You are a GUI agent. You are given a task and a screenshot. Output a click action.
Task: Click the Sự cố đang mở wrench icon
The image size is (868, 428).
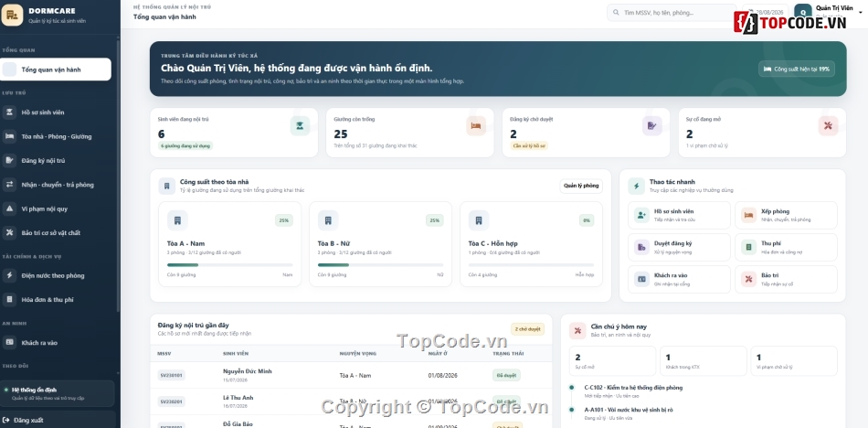click(828, 126)
